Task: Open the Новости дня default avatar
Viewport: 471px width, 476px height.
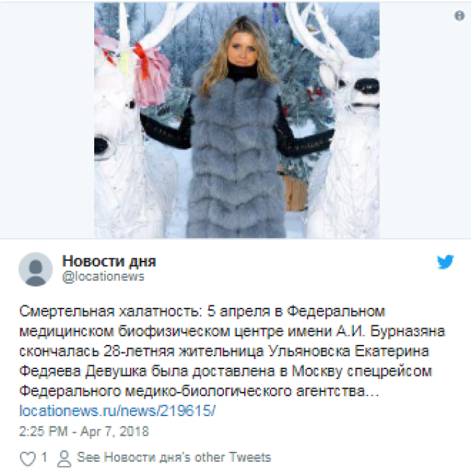Action: tap(36, 270)
